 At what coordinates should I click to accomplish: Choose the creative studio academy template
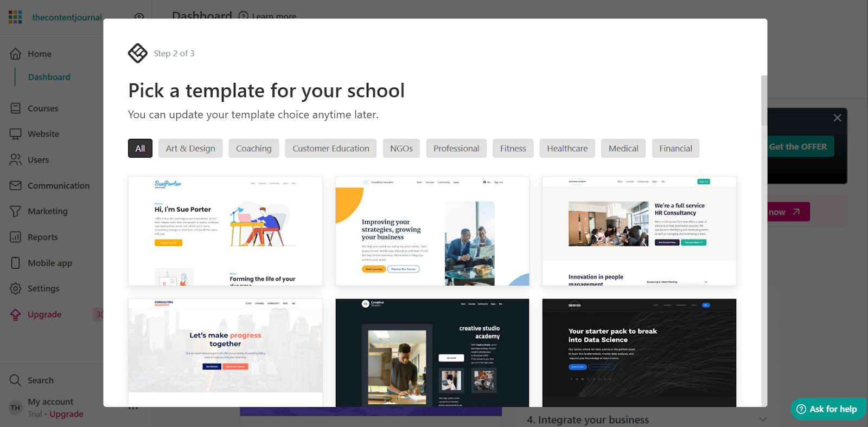point(432,352)
